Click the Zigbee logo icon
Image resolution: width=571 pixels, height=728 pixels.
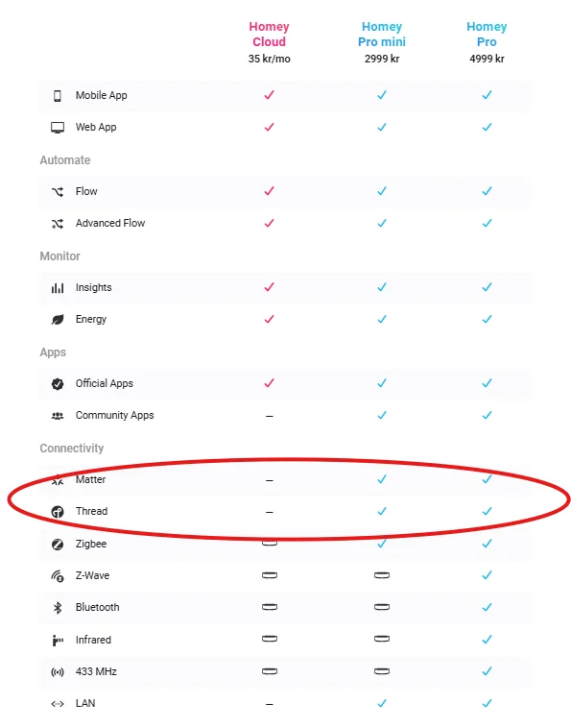58,545
